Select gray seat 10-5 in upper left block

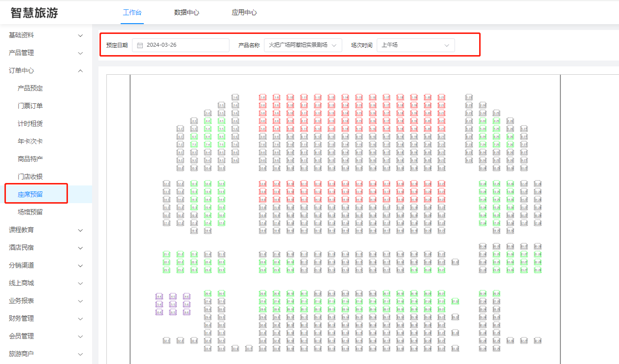point(222,168)
